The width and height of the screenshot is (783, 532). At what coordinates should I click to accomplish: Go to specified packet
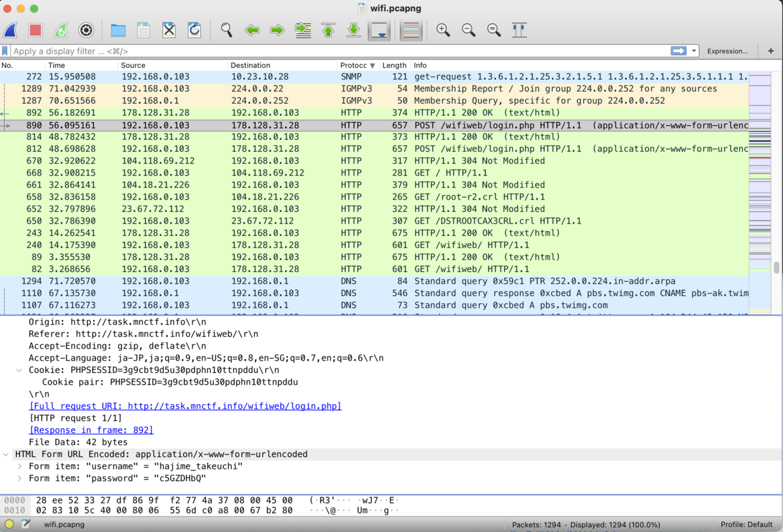[x=303, y=30]
